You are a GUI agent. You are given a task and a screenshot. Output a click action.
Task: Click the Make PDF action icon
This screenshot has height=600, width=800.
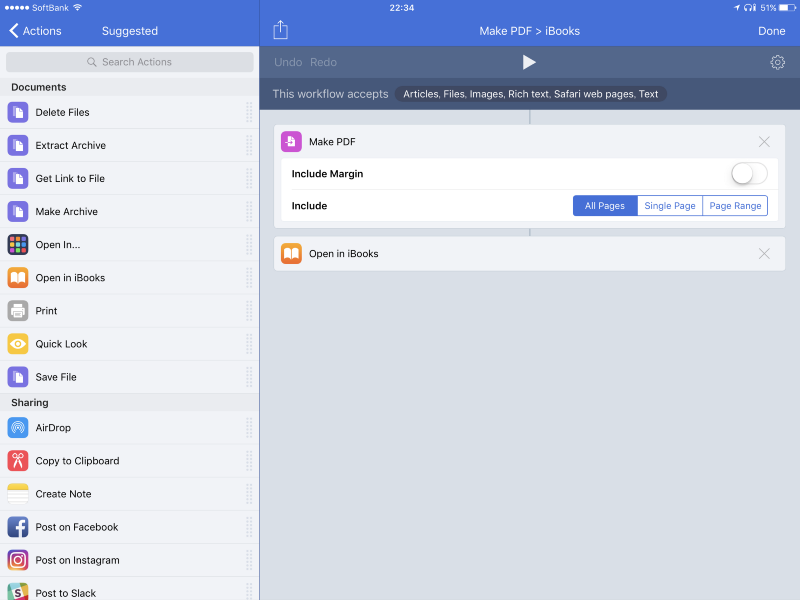click(291, 142)
